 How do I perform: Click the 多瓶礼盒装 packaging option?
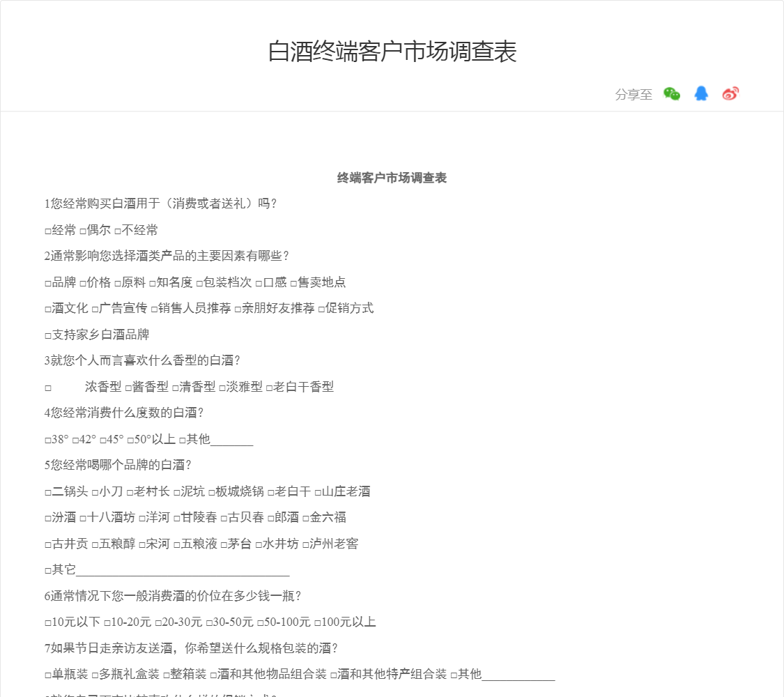[x=125, y=674]
